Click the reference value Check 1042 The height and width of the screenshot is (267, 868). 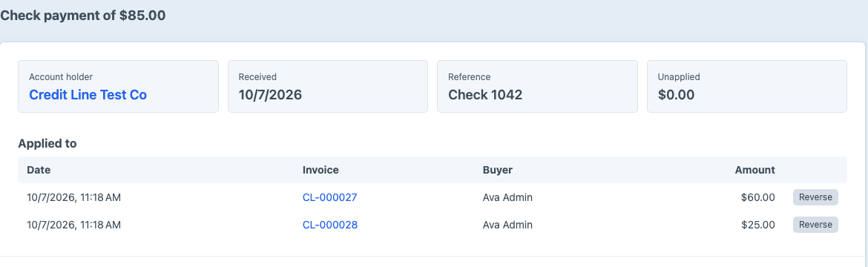click(485, 95)
